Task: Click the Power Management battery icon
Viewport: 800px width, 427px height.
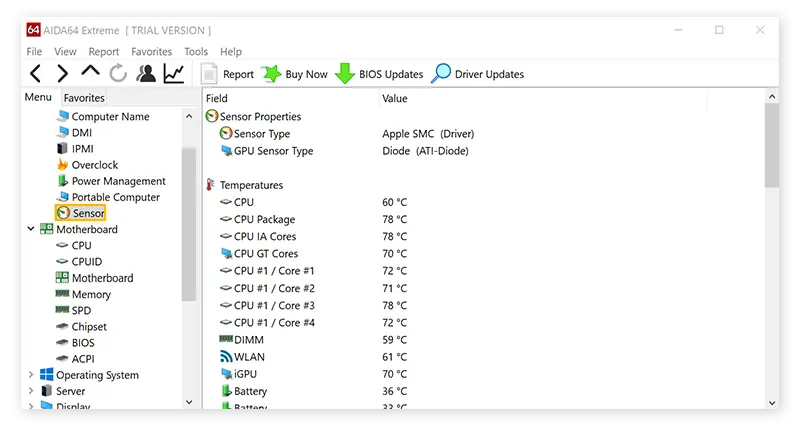Action: pos(62,181)
